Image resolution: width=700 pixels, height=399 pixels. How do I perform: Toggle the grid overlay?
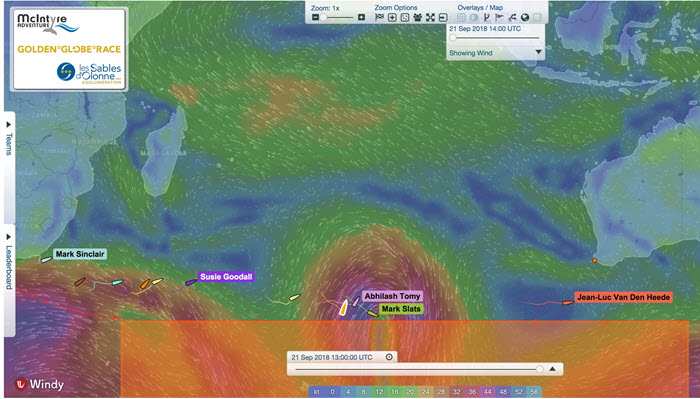[461, 17]
